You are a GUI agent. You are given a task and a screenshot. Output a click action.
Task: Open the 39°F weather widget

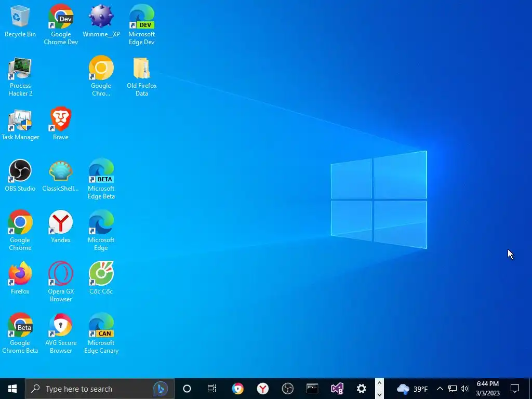(412, 389)
